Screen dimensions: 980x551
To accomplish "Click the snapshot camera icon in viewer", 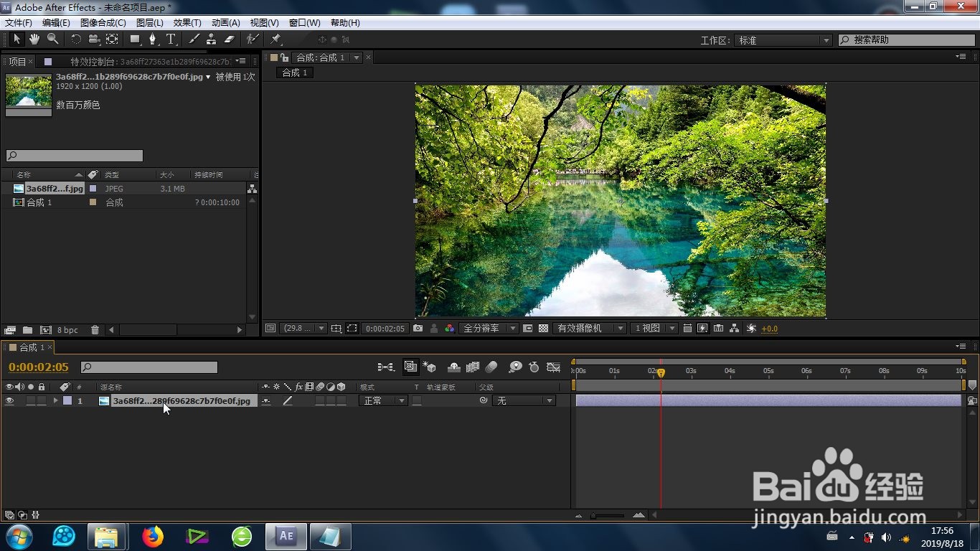I will click(x=418, y=328).
